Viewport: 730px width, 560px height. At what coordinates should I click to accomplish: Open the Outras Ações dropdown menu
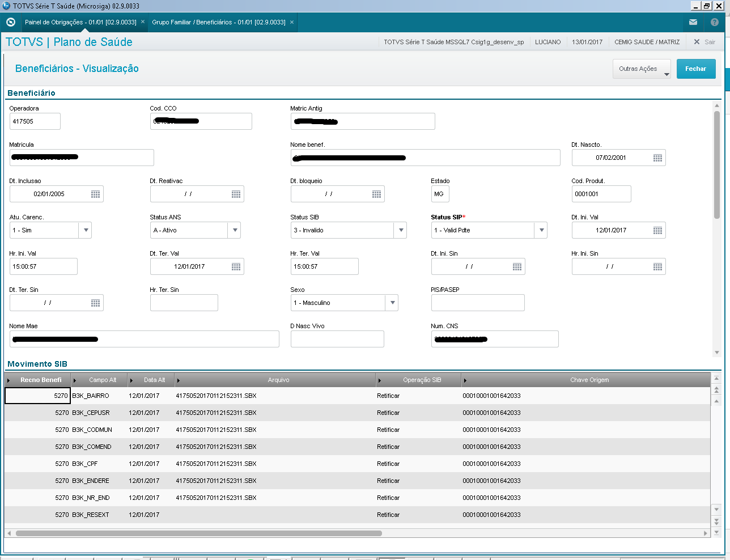tap(642, 69)
